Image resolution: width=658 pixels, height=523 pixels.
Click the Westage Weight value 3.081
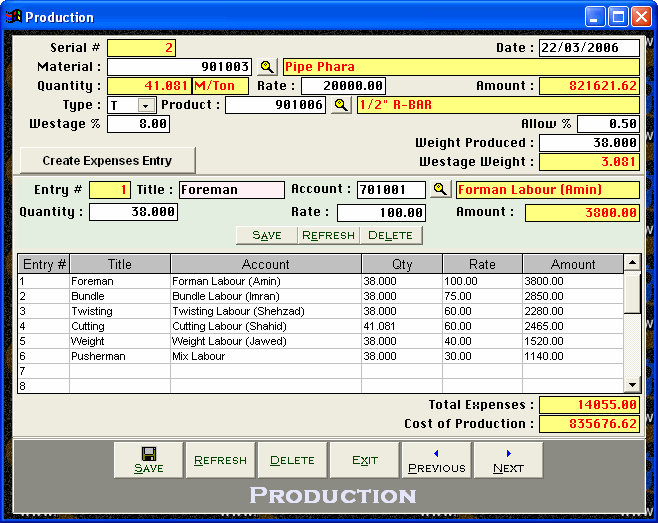point(589,162)
